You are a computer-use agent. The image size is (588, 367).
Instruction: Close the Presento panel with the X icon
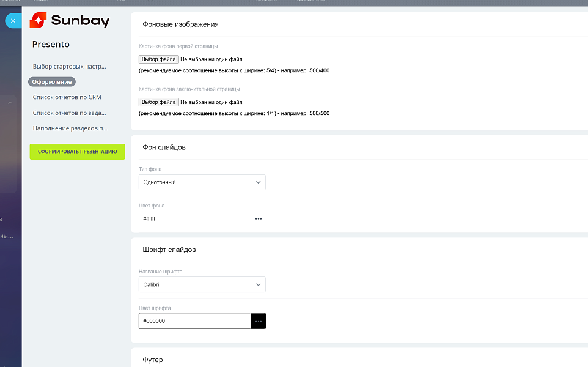[13, 21]
